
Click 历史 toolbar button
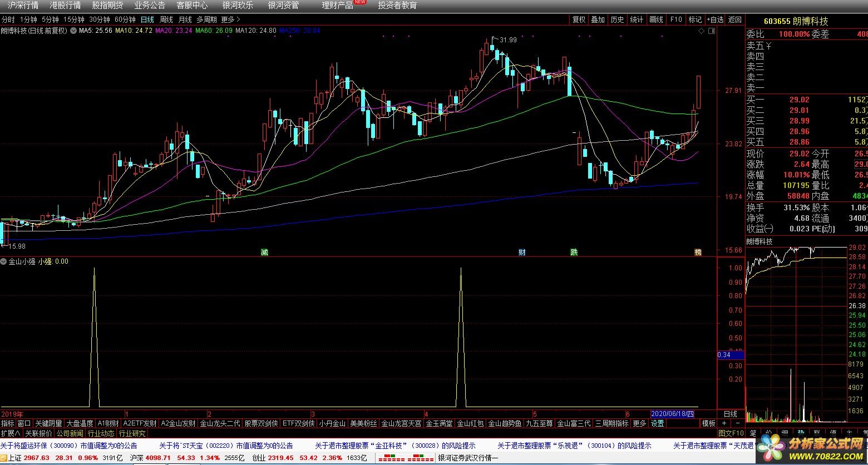(x=617, y=19)
